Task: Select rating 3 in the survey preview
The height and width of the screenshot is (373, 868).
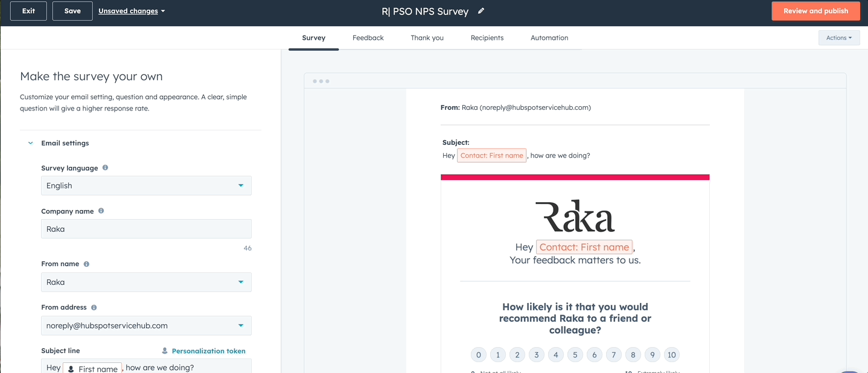Action: (536, 355)
